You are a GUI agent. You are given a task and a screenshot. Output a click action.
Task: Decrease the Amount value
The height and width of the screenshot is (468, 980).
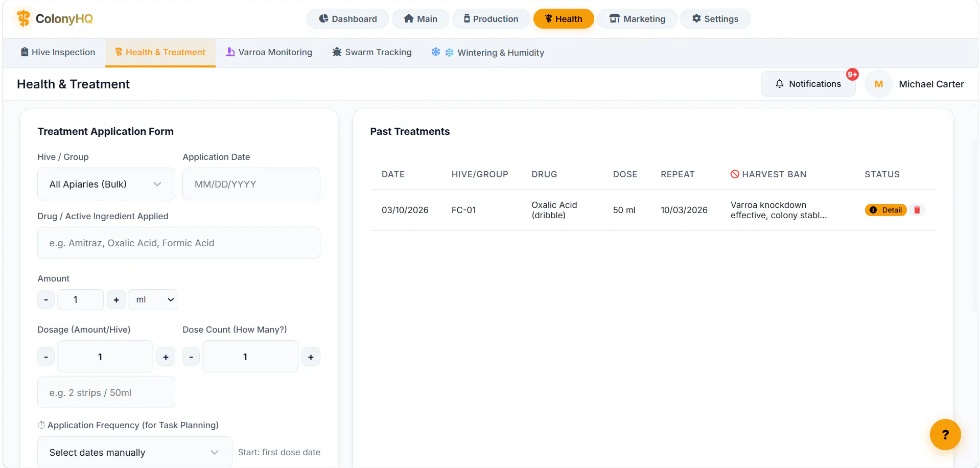coord(46,300)
